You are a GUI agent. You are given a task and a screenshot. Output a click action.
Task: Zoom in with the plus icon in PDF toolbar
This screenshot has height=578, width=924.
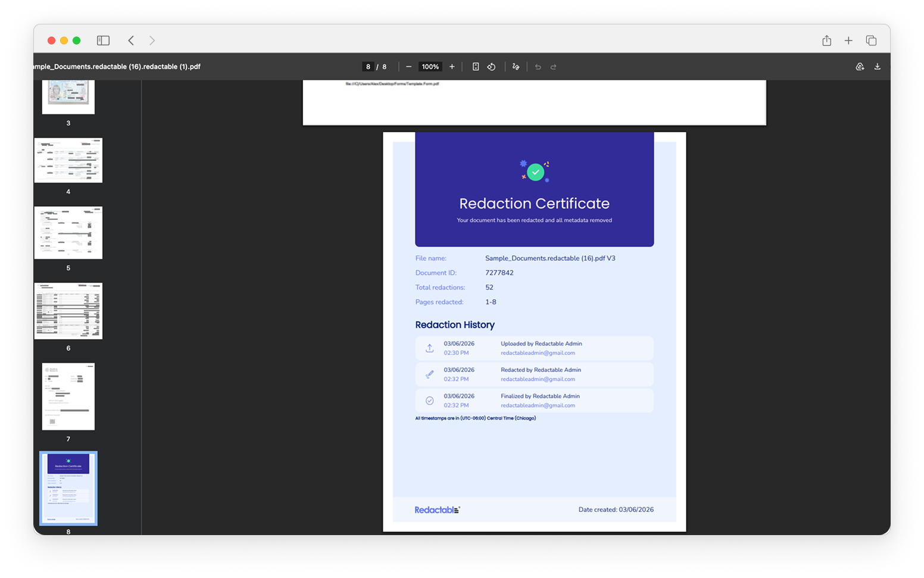(x=452, y=67)
